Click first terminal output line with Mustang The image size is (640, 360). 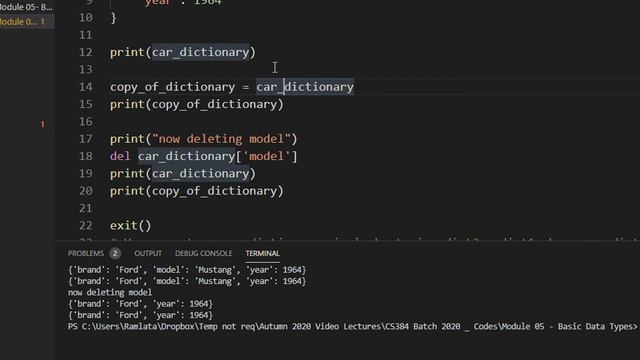[187, 270]
